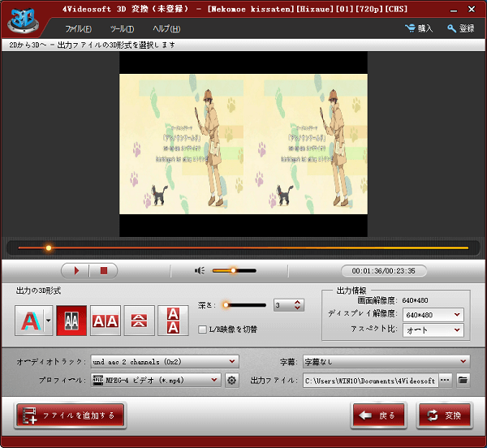Viewport: 487px width, 448px height.
Task: Select Top and Bottom half-height 3D format
Action: pos(139,321)
